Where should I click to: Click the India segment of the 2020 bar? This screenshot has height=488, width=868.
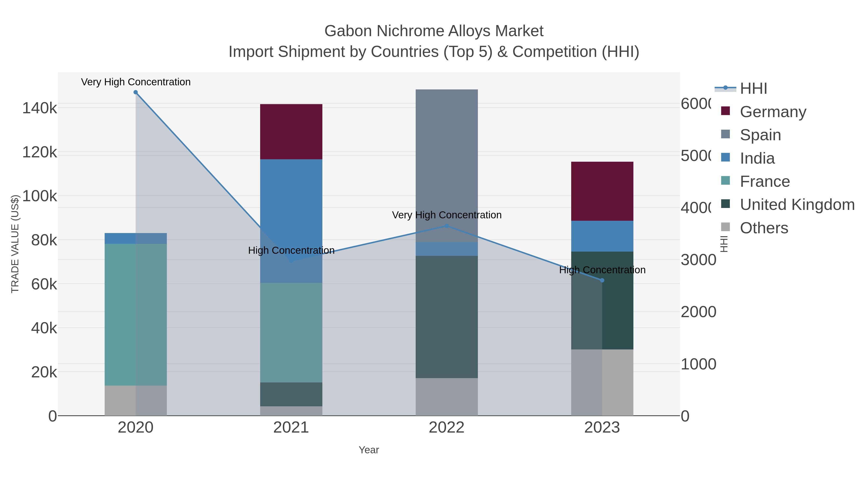(136, 238)
